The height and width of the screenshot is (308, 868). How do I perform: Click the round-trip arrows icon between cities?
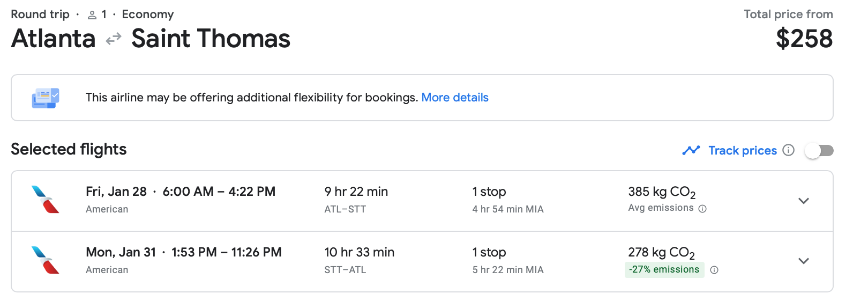(x=114, y=39)
